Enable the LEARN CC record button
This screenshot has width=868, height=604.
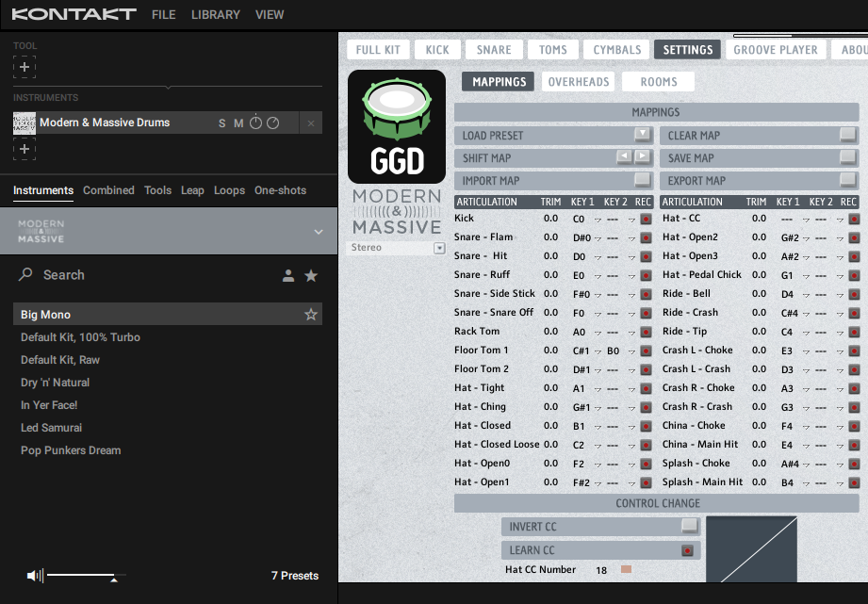[688, 551]
